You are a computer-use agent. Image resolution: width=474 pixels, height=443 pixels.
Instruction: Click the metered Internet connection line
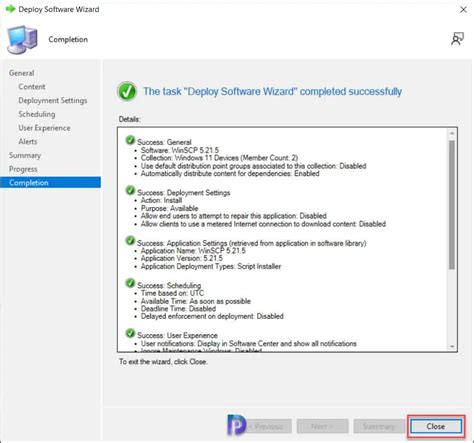(x=263, y=224)
